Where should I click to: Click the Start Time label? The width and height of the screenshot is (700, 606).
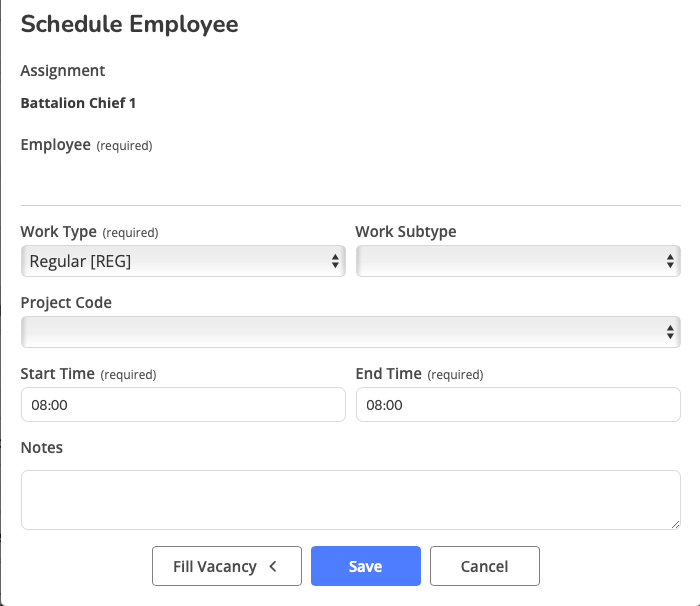click(57, 374)
